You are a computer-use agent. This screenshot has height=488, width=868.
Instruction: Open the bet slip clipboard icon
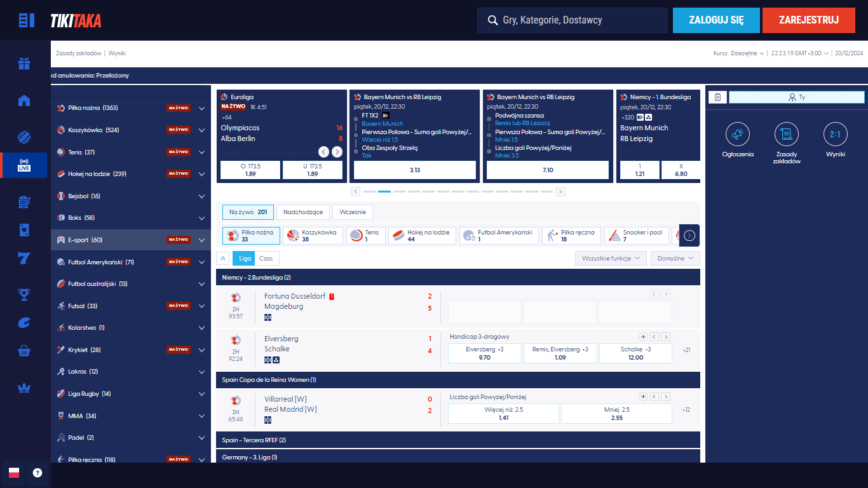[x=717, y=97]
